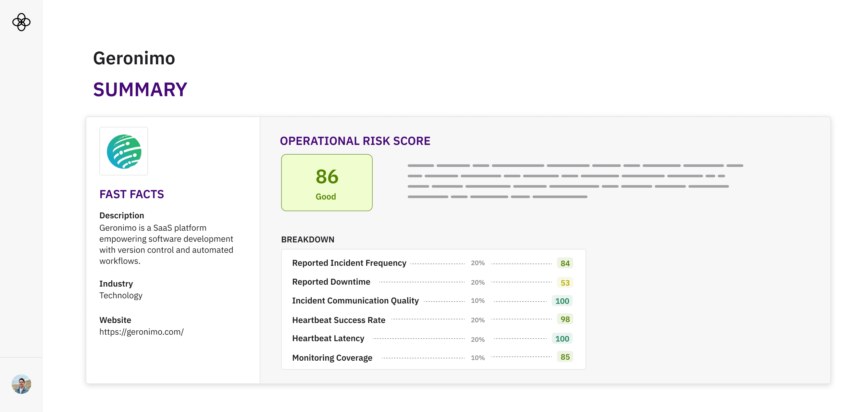Viewport: 868px width, 412px height.
Task: Select Incident Communication Quality row
Action: click(355, 301)
